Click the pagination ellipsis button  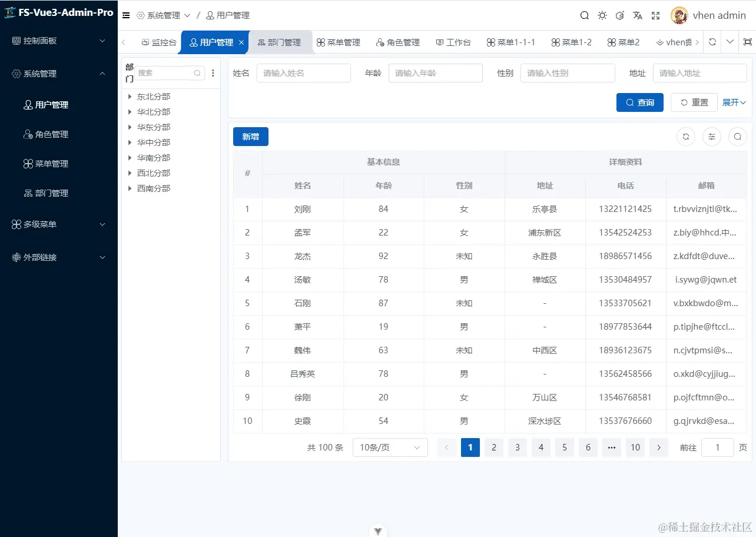(612, 447)
